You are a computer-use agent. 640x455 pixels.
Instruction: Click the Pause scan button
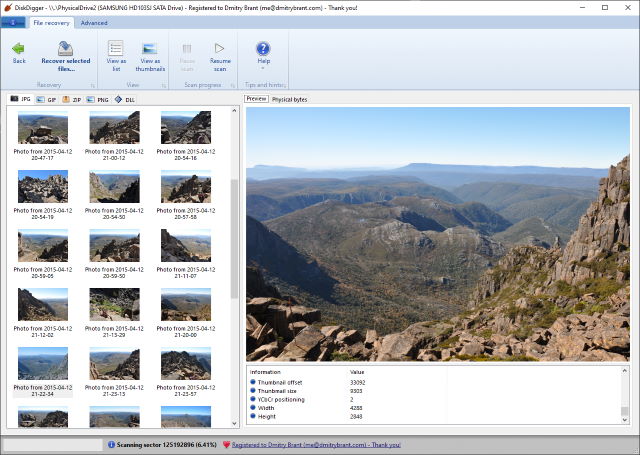point(187,56)
